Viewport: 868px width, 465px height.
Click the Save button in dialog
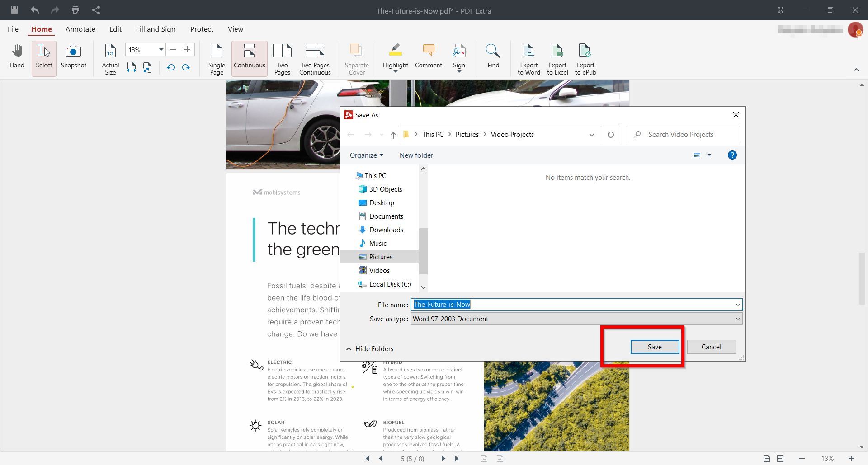654,347
